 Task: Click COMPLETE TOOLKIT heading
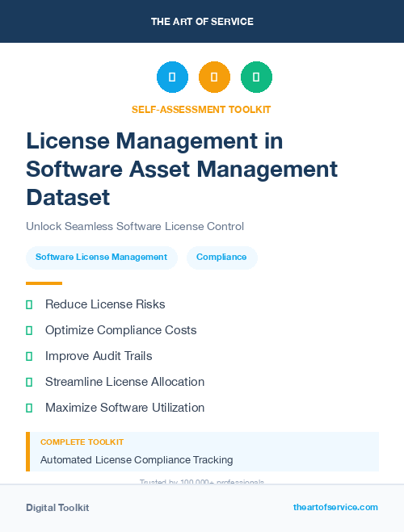(82, 442)
